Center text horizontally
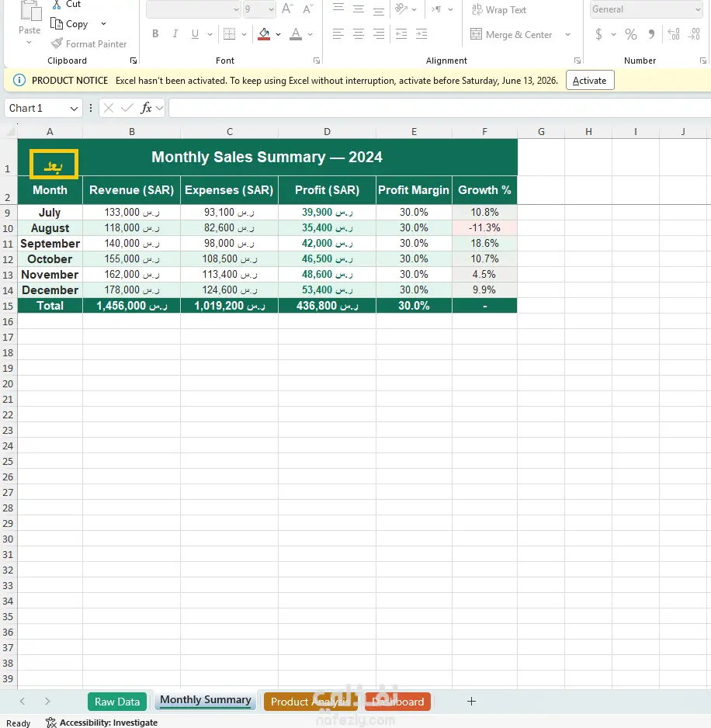Viewport: 711px width, 728px height. (x=359, y=34)
